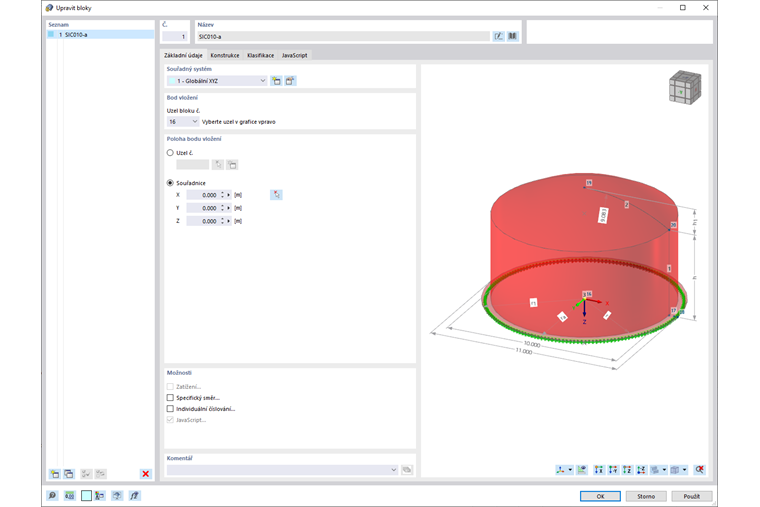This screenshot has height=507, width=760.
Task: Enable the Individuální číslování checkbox
Action: point(170,409)
